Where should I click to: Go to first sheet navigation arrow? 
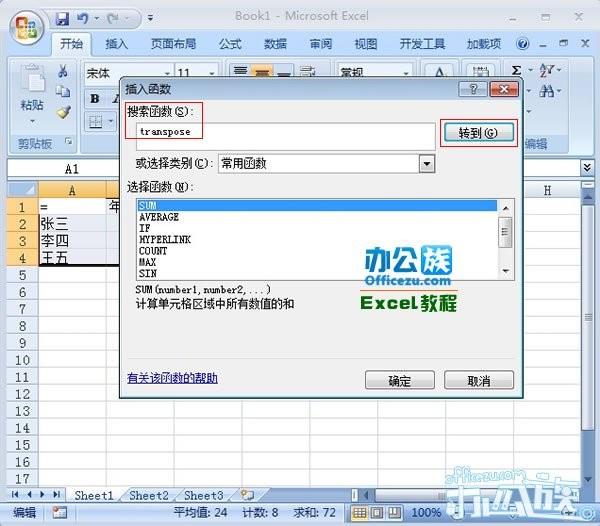[x=15, y=494]
